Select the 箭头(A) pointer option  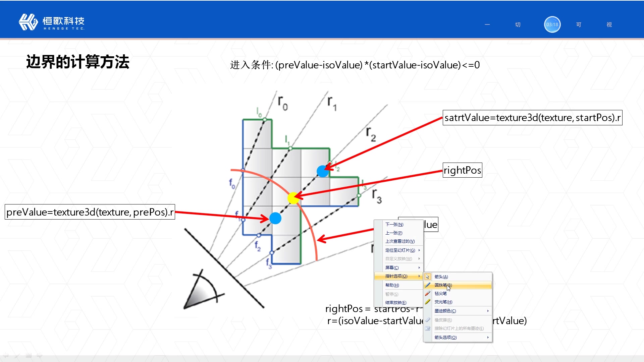pyautogui.click(x=458, y=277)
